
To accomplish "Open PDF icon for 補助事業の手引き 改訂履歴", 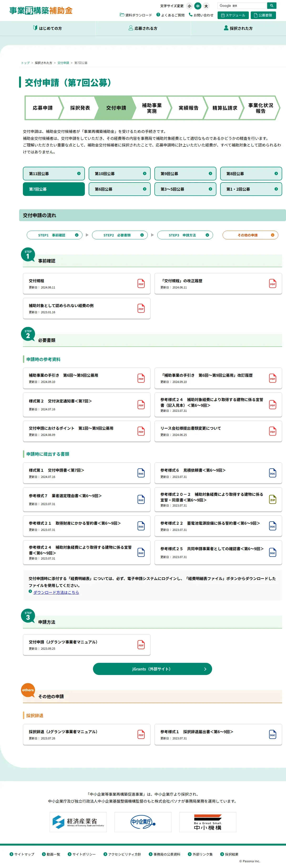I will [x=273, y=378].
